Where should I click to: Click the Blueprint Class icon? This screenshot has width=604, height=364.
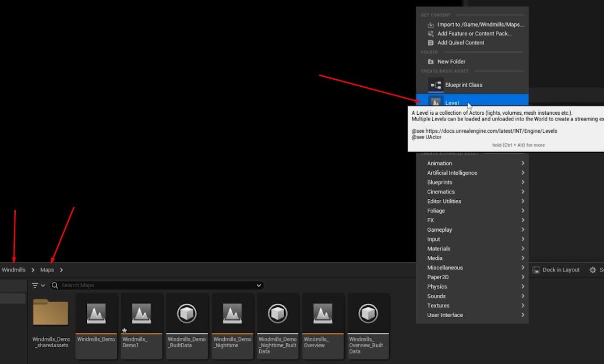click(x=436, y=85)
